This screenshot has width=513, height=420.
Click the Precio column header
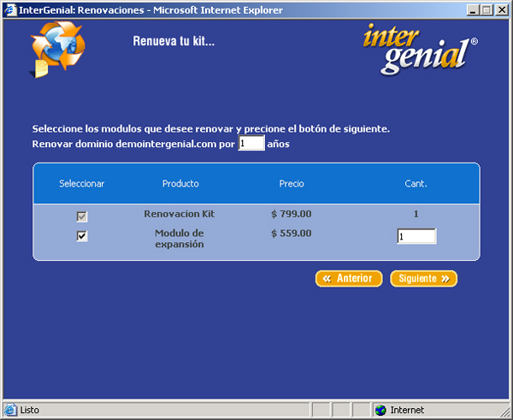[x=292, y=184]
